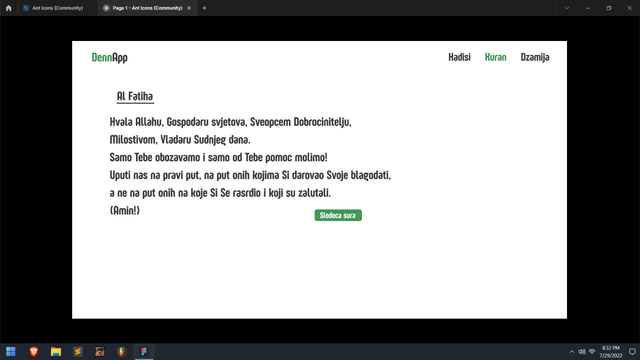
Task: Open the Hadisi navigation link
Action: tap(459, 57)
